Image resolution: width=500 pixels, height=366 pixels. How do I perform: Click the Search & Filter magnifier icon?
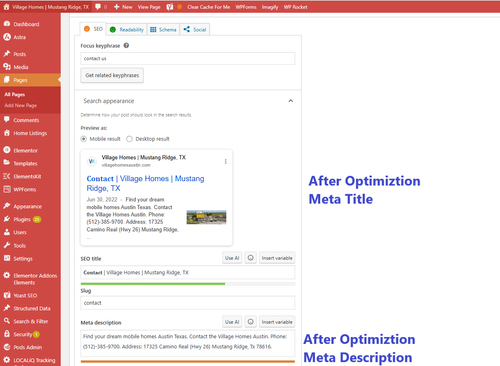coord(7,321)
